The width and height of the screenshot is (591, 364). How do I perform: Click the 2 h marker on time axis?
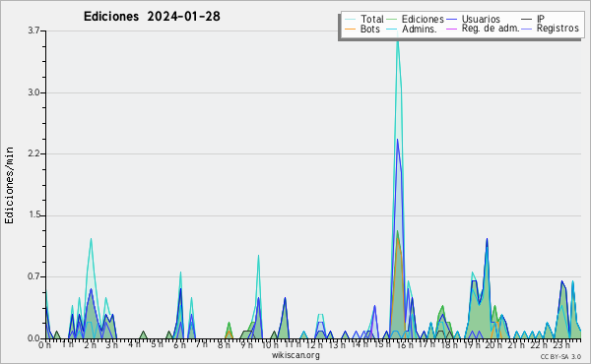pos(90,344)
